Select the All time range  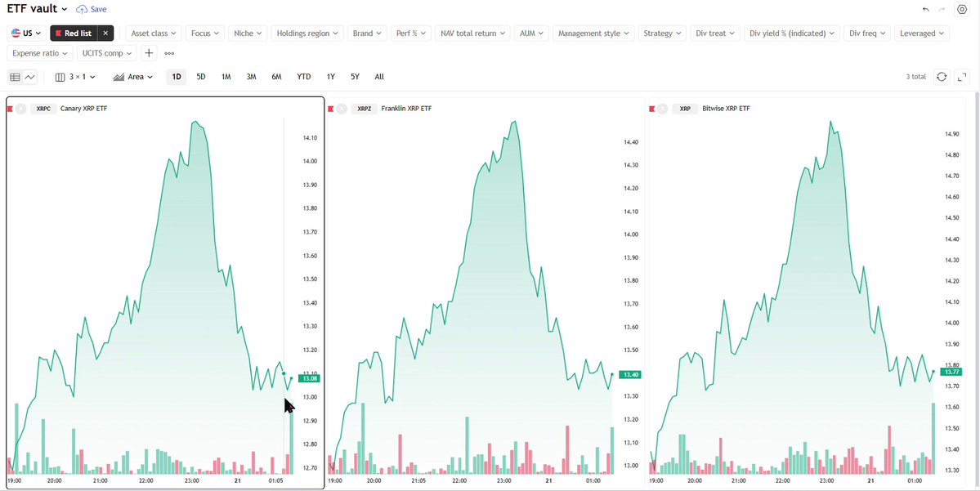[x=379, y=77]
